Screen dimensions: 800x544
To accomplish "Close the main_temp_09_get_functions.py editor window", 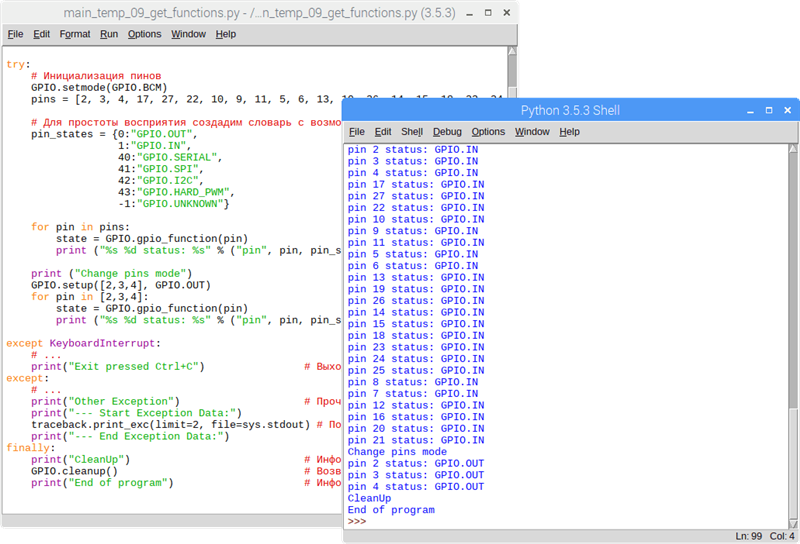I will [x=507, y=13].
